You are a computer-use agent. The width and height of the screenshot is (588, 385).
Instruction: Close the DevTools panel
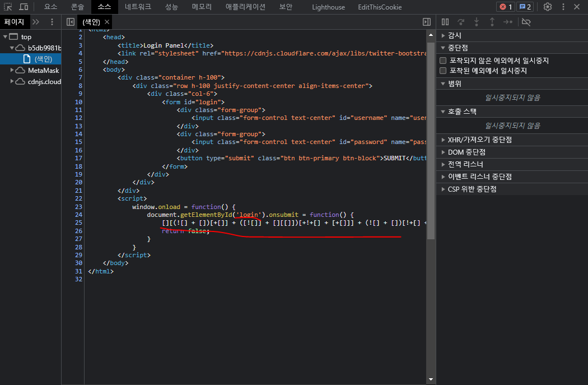[x=577, y=7]
